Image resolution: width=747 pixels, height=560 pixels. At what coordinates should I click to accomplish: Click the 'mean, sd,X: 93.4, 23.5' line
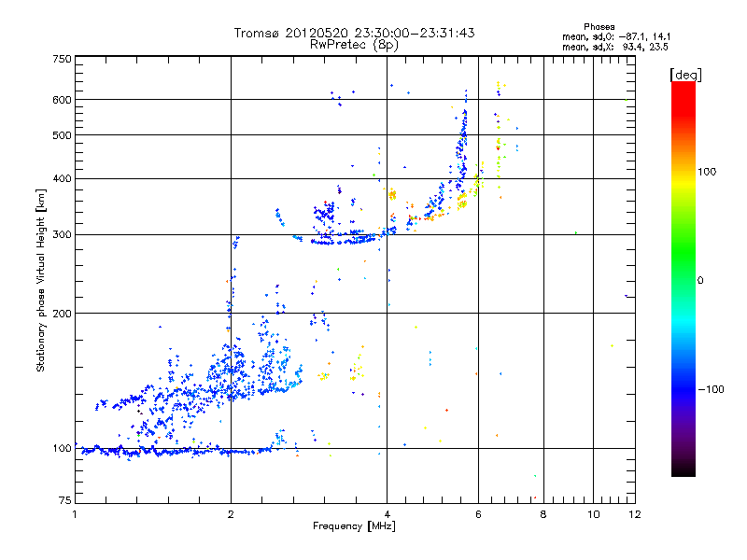(615, 47)
